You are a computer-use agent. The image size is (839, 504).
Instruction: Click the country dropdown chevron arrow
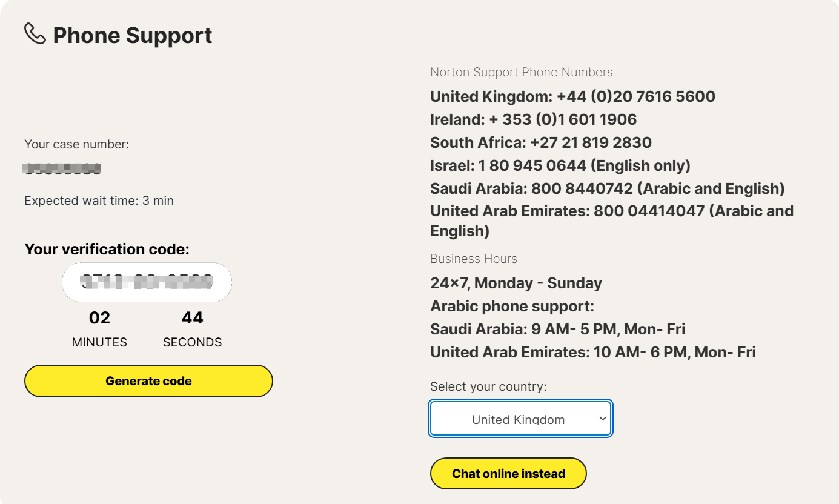pos(602,419)
